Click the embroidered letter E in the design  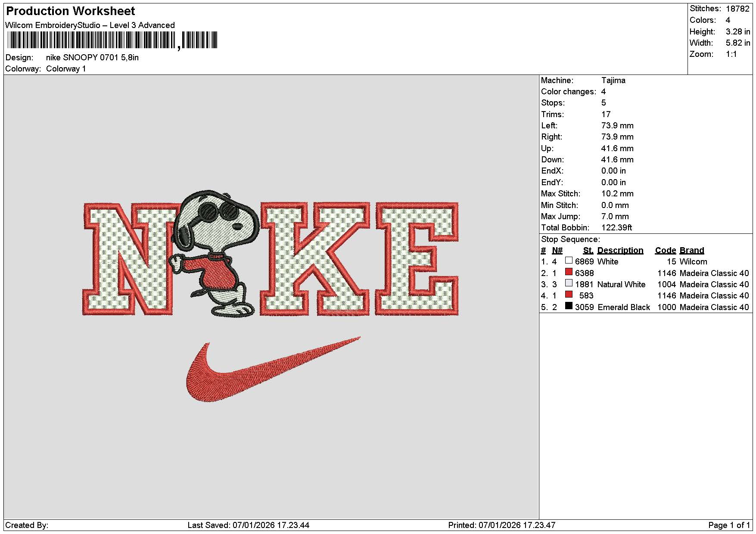417,258
